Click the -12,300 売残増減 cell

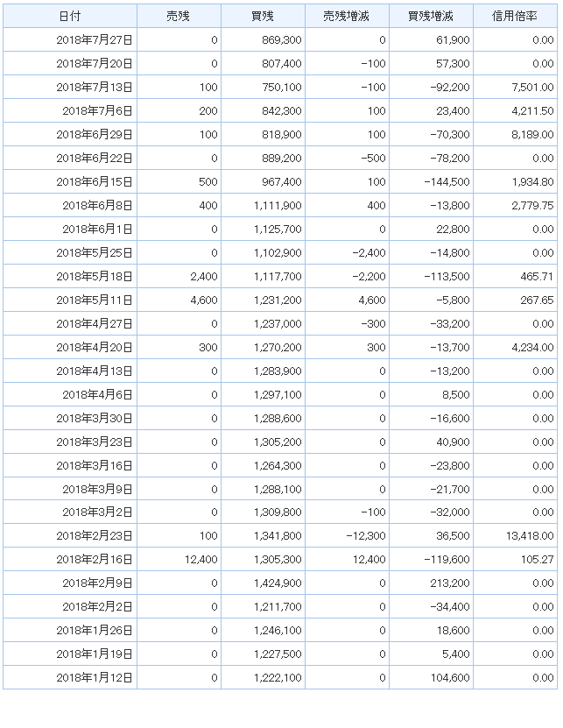click(362, 536)
